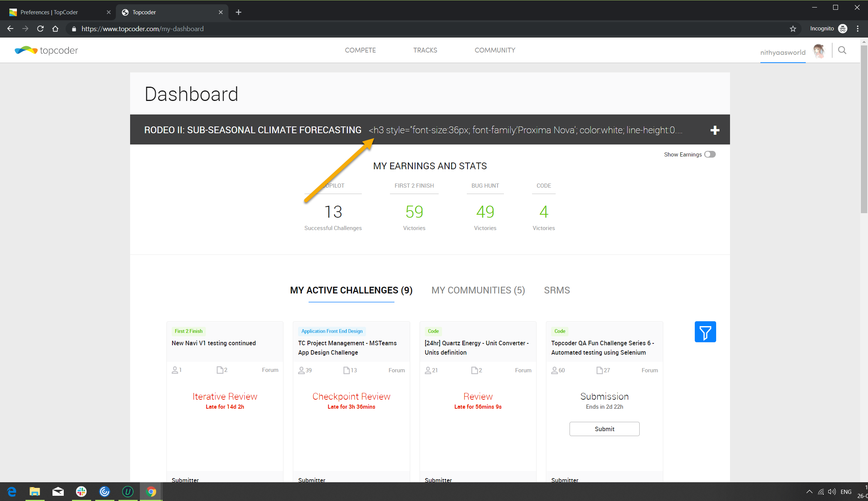The height and width of the screenshot is (501, 868).
Task: Show hidden system tray icons
Action: pos(809,492)
